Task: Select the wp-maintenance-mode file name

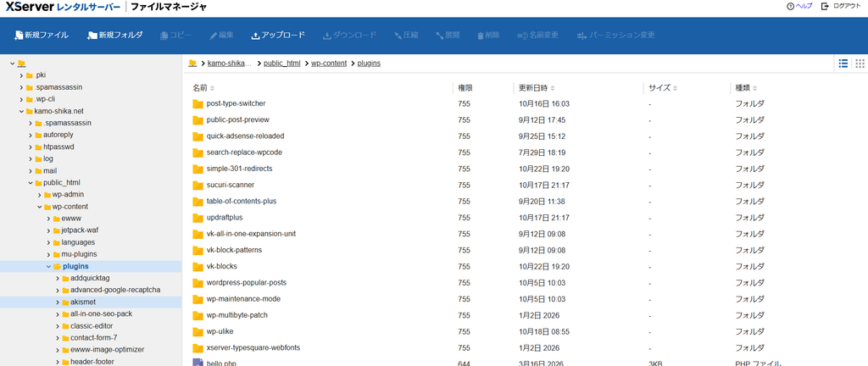Action: (x=243, y=299)
